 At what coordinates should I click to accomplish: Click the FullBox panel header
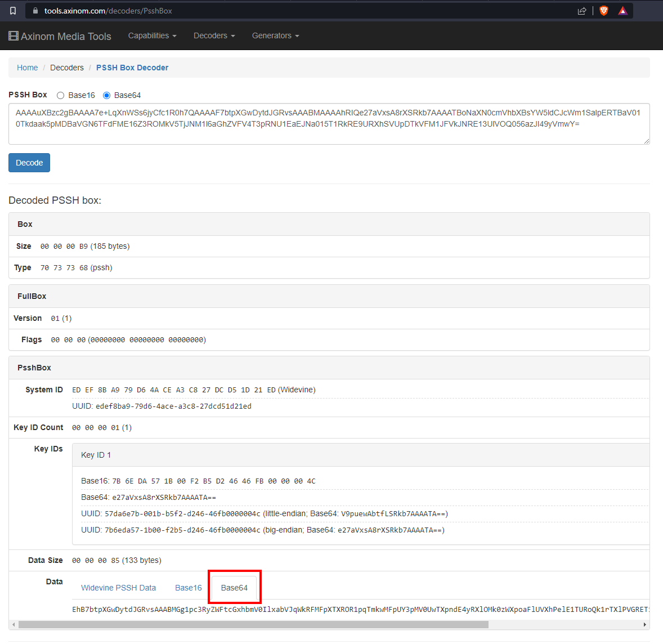pos(329,297)
